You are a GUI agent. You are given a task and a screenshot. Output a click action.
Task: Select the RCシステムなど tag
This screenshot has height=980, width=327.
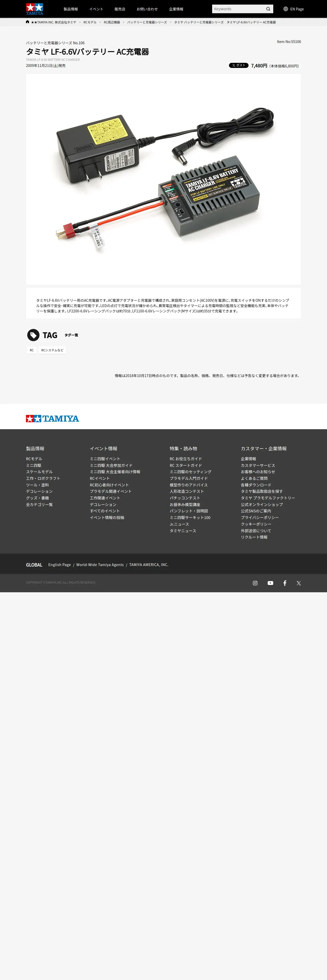coord(52,350)
